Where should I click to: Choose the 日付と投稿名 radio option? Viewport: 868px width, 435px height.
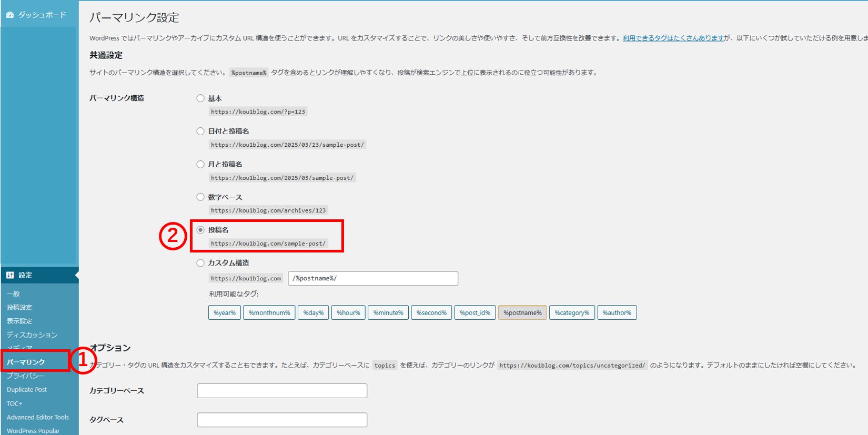tap(200, 131)
